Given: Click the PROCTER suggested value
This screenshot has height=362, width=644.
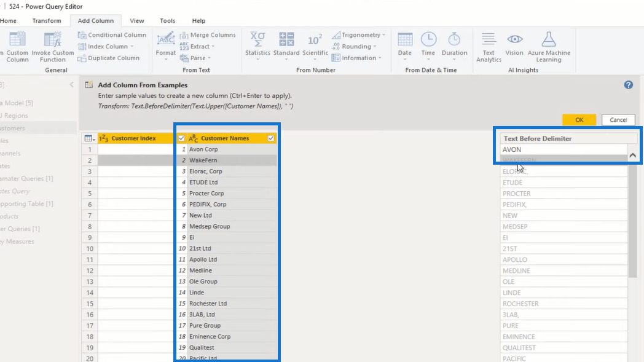Looking at the screenshot, I should click(x=564, y=194).
